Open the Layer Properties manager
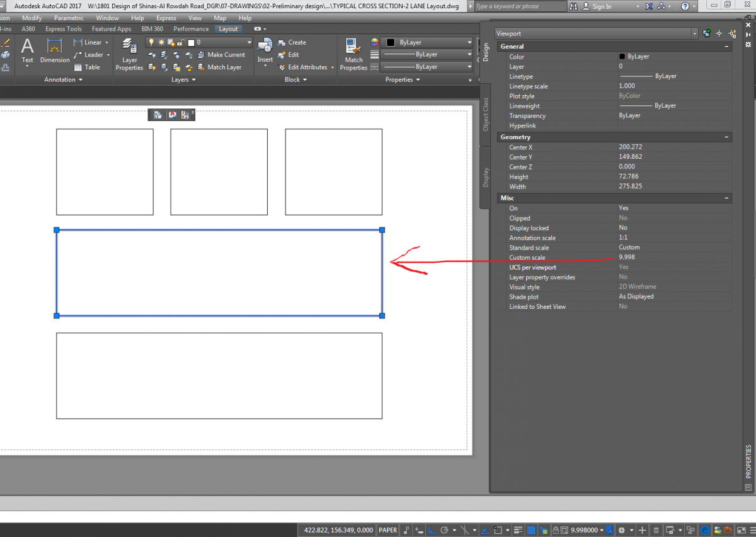 (129, 54)
